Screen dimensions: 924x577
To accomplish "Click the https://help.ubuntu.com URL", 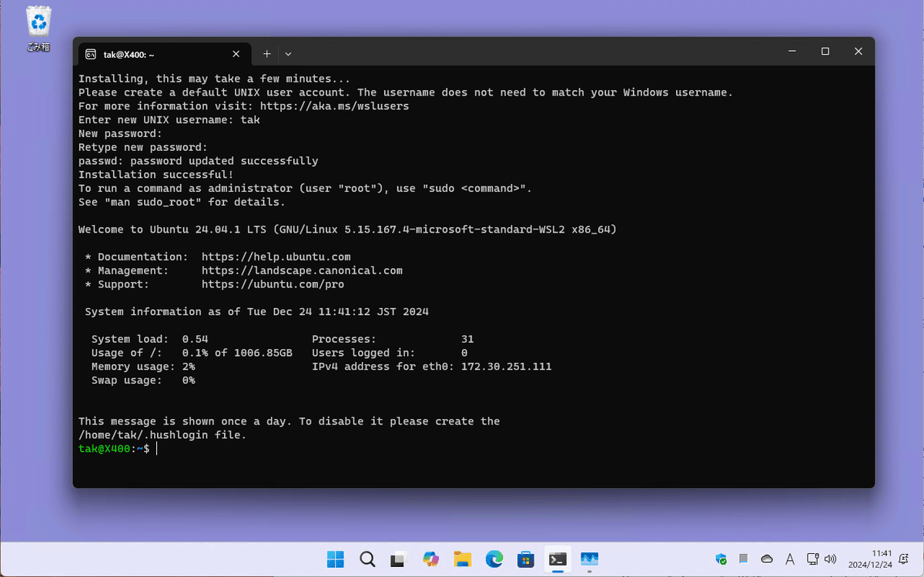I will (x=276, y=257).
